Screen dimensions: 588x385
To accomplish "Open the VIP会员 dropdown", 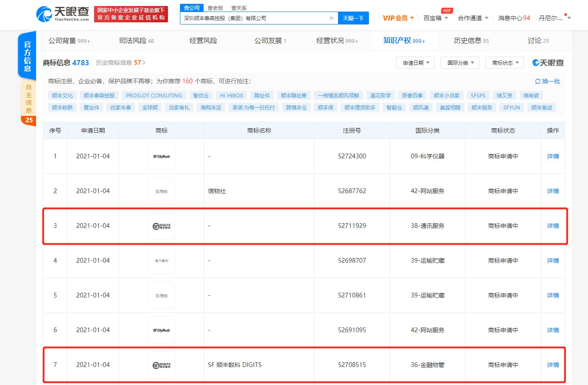I will coord(398,18).
